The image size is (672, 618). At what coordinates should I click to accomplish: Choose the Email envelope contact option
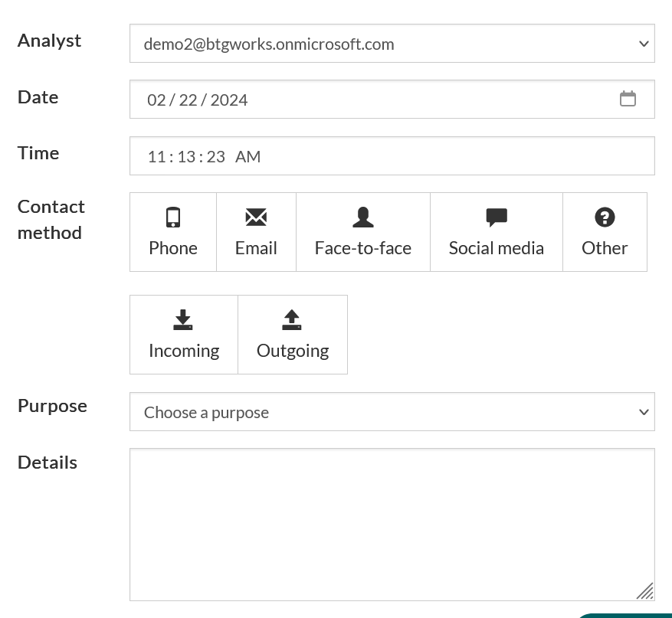(256, 232)
